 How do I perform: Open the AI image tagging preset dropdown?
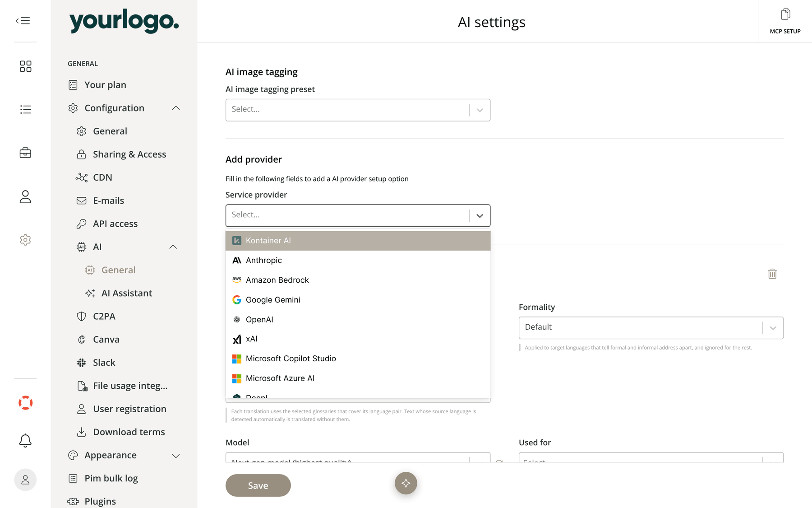pos(358,110)
